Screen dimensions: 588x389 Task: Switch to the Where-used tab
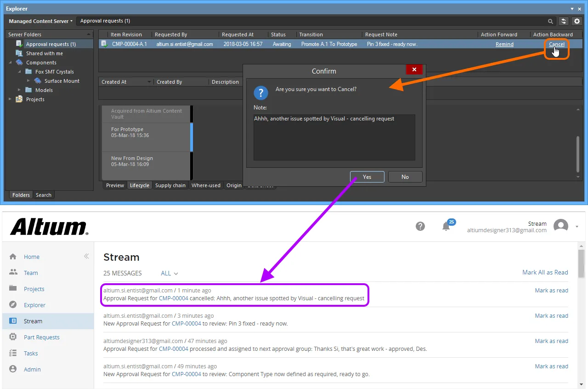point(206,185)
